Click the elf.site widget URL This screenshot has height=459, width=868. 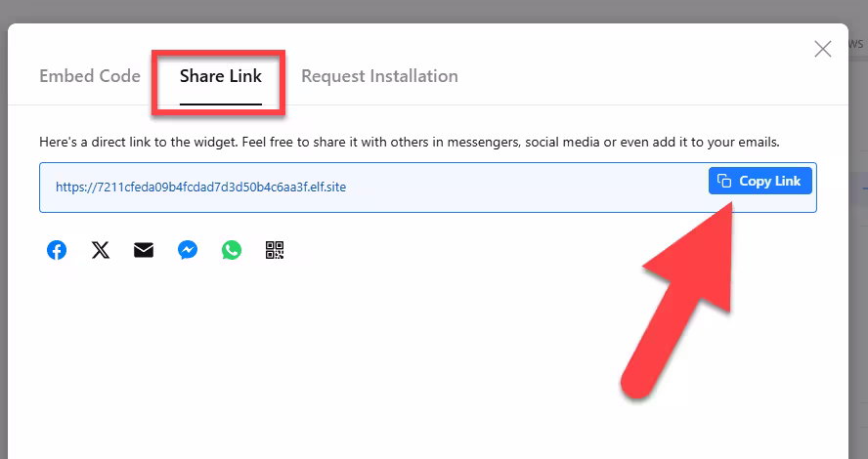click(201, 187)
